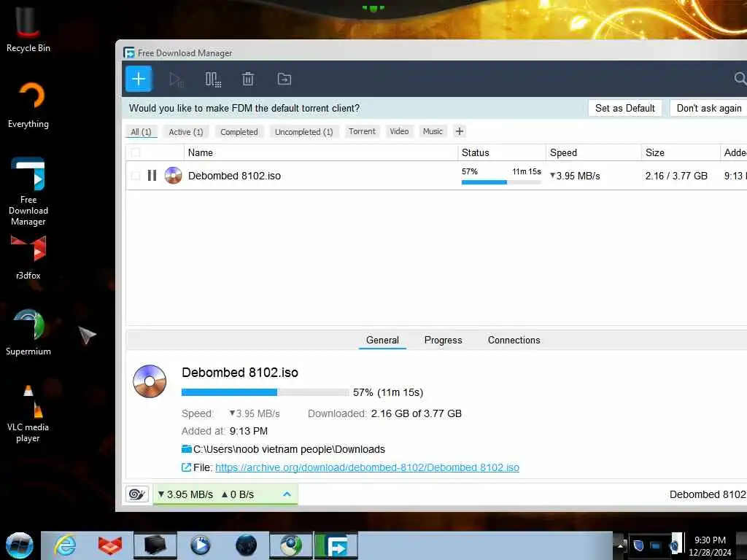Viewport: 747px width, 560px height.
Task: Click the Recycle Bin desktop icon
Action: click(28, 29)
